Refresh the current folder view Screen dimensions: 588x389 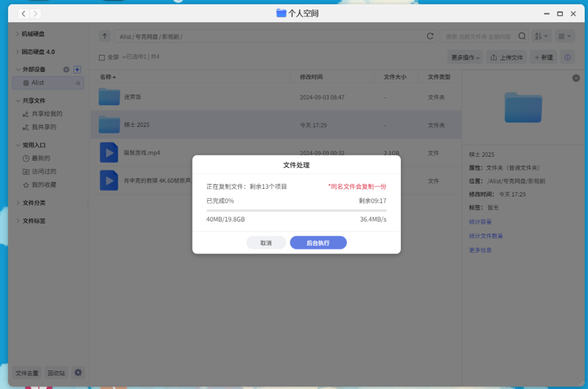(430, 35)
